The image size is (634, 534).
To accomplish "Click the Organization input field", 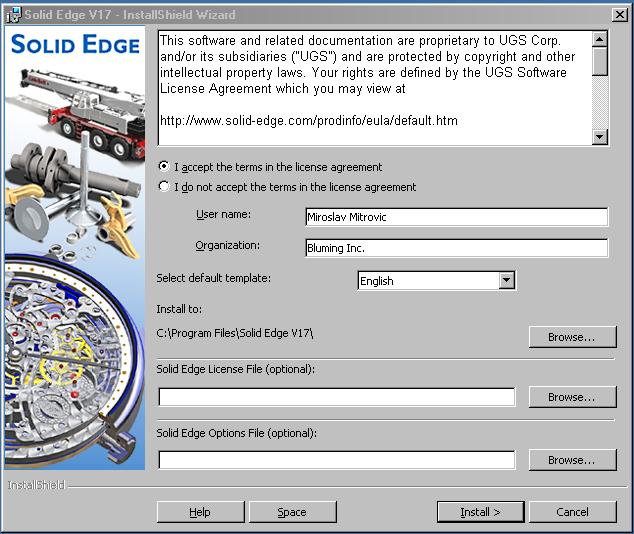I will (x=456, y=248).
